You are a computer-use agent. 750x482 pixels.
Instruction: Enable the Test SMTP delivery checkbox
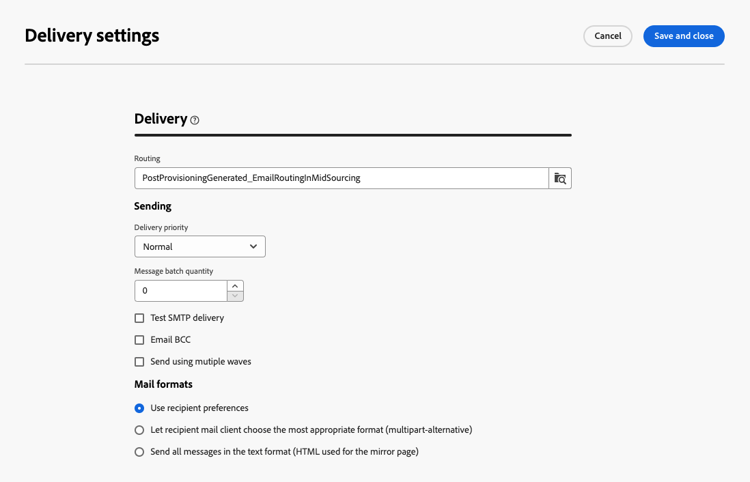[x=139, y=318]
